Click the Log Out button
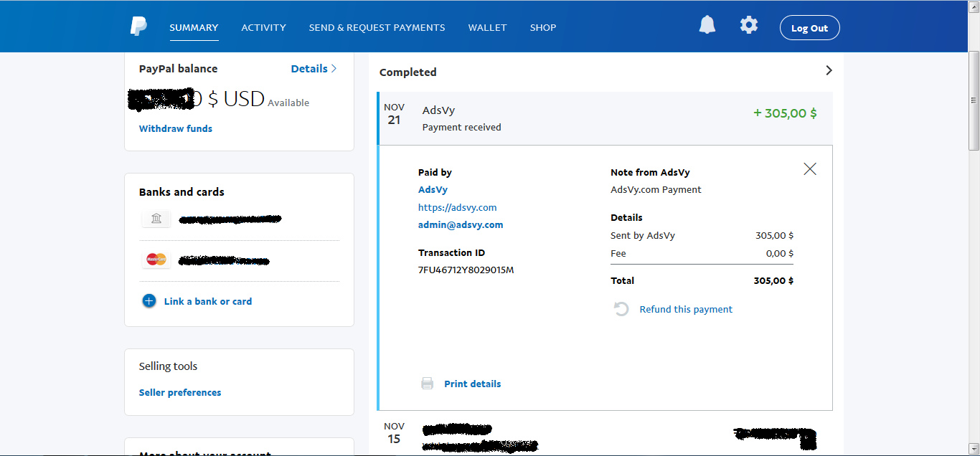This screenshot has width=980, height=456. coord(809,28)
